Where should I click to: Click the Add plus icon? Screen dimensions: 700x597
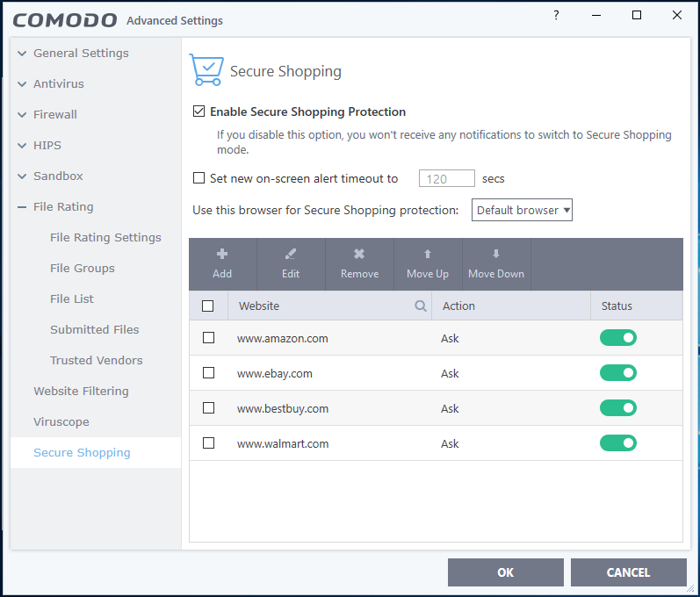point(222,255)
